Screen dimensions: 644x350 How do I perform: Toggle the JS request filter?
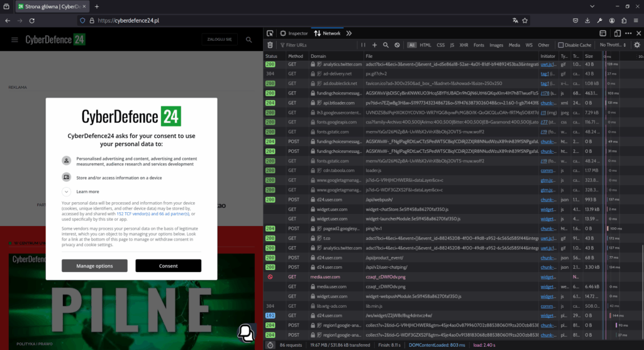point(452,45)
